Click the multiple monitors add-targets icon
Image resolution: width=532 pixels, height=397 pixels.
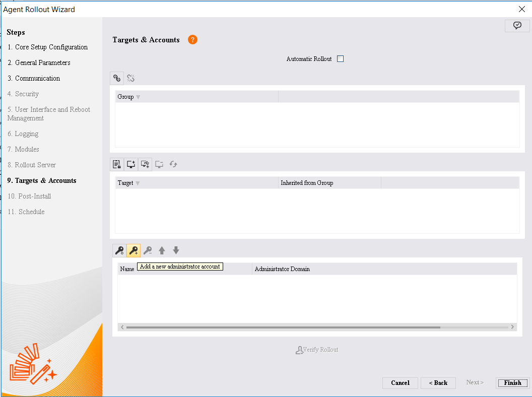[145, 164]
